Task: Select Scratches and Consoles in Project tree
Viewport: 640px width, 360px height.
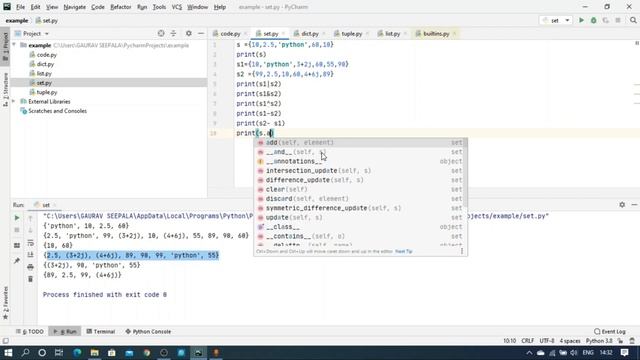Action: click(x=57, y=111)
